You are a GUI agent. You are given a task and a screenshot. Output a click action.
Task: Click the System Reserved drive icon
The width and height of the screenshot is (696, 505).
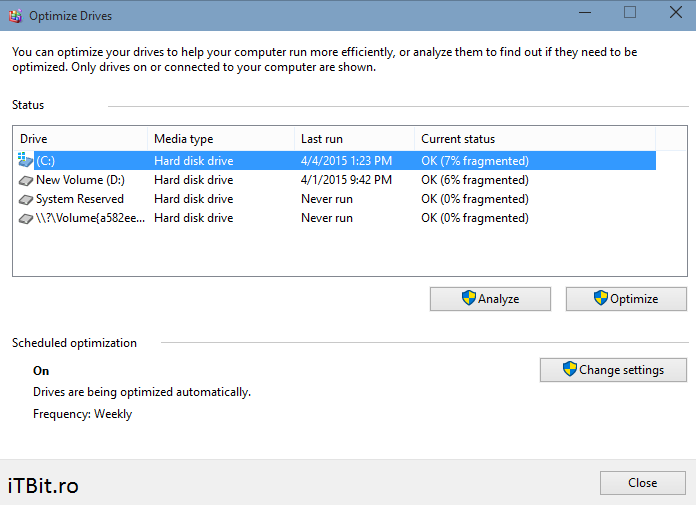click(x=26, y=199)
